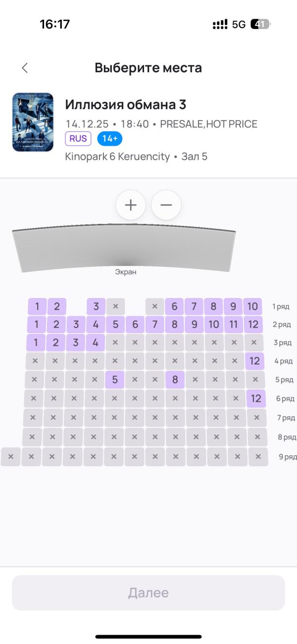Image resolution: width=297 pixels, height=644 pixels.
Task: Tap the curved Экран screen graphic
Action: click(x=124, y=250)
